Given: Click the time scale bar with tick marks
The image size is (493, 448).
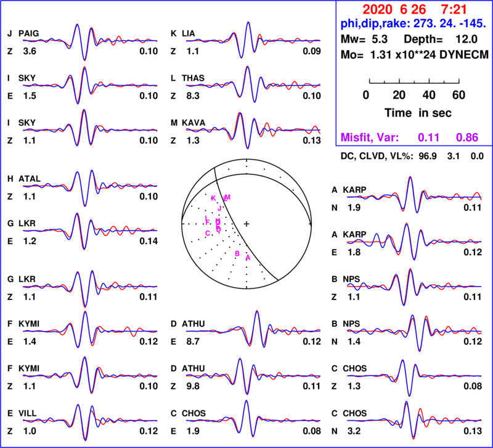Looking at the screenshot, I should [x=414, y=81].
